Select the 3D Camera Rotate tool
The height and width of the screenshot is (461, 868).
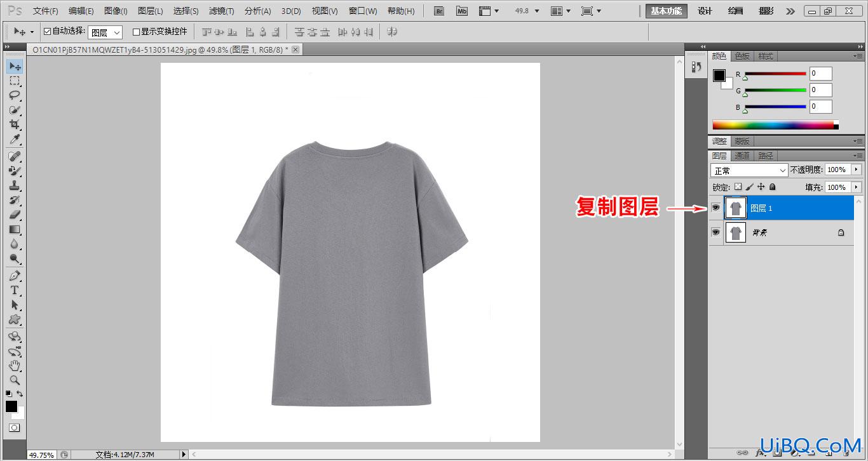pyautogui.click(x=15, y=351)
